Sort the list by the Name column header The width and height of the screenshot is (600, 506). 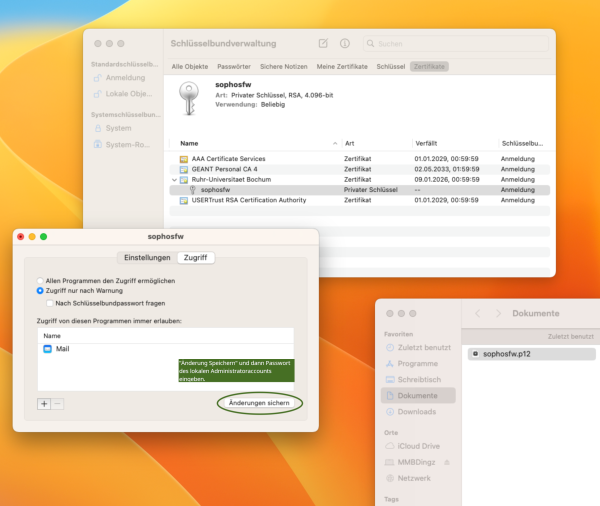190,143
